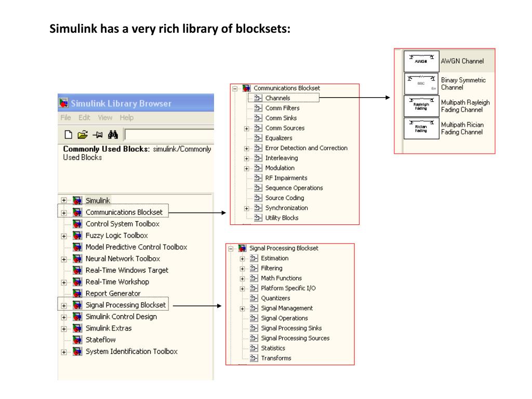Expand Signal Processing Blockset in the library tree

[64, 305]
